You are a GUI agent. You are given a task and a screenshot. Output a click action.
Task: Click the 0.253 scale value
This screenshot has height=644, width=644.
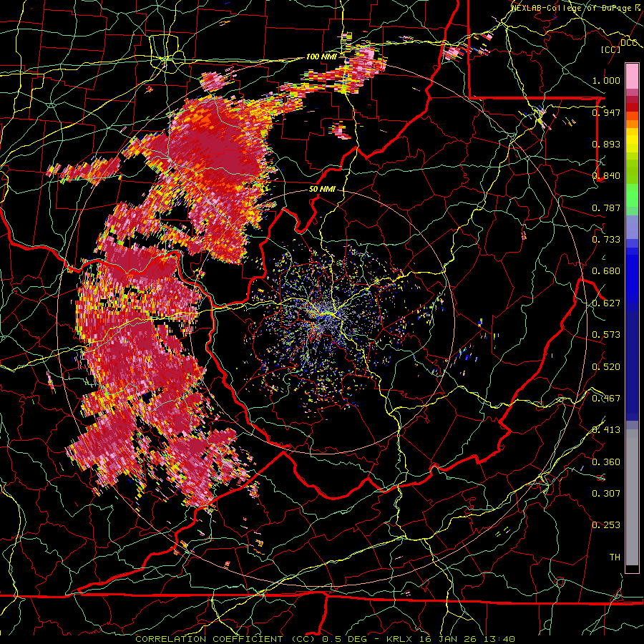pyautogui.click(x=606, y=525)
